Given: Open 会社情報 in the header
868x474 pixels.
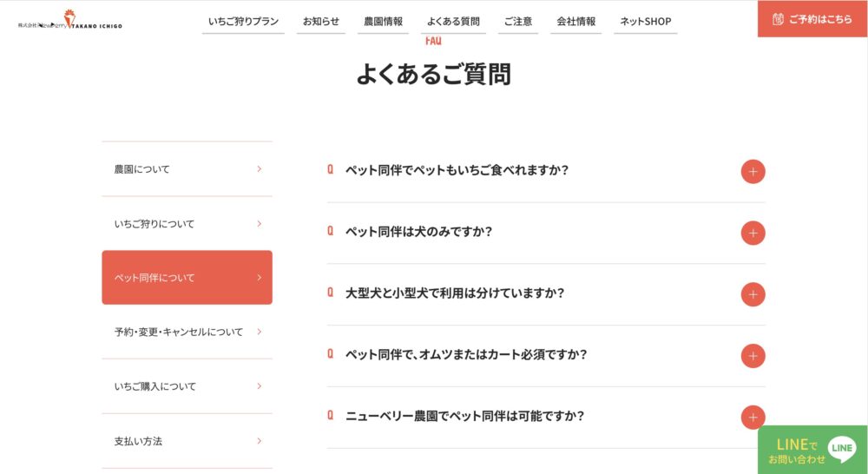Looking at the screenshot, I should point(576,22).
